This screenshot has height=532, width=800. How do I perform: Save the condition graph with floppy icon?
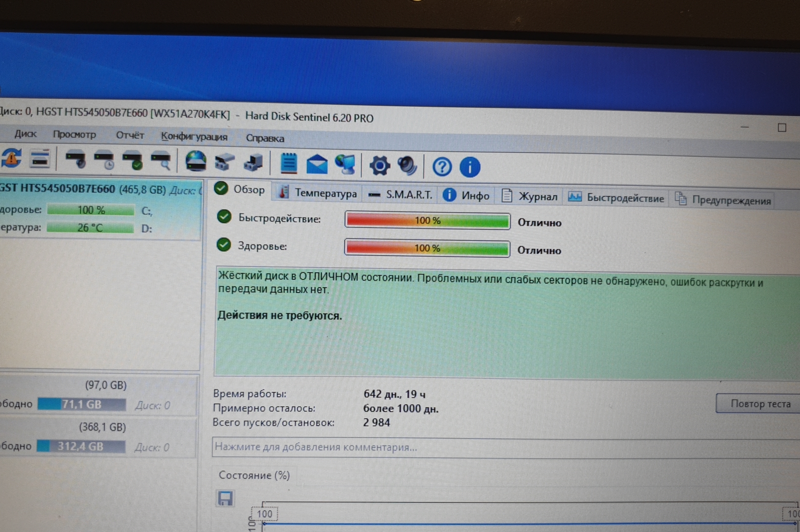225,499
